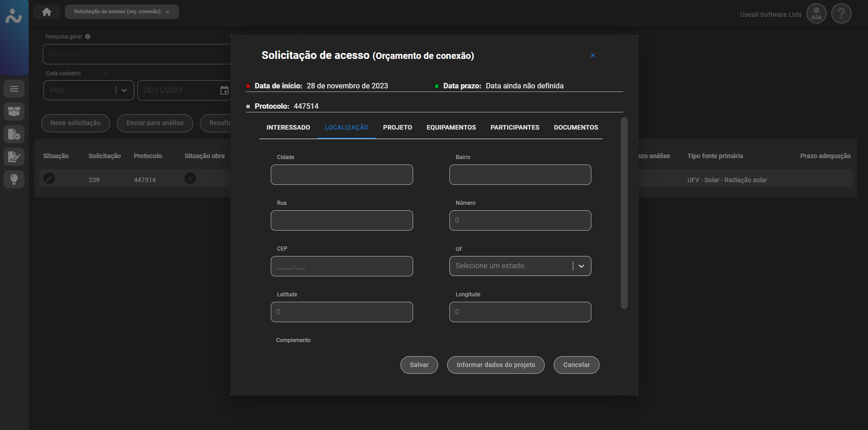Viewport: 868px width, 430px height.
Task: Open the lightbulb ideas sidebar icon
Action: pos(14,179)
